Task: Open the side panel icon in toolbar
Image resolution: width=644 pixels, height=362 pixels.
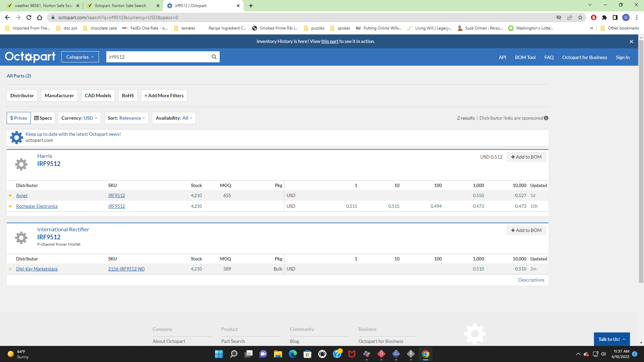Action: (615, 17)
